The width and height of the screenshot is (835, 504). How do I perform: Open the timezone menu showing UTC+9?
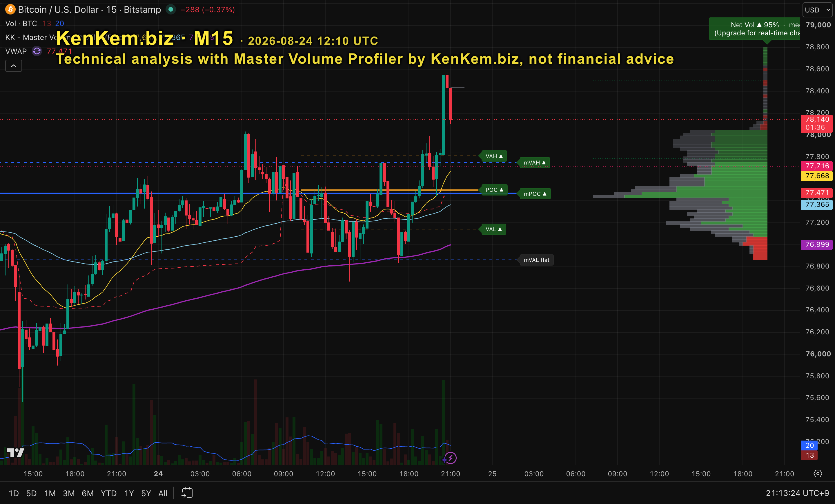click(797, 493)
